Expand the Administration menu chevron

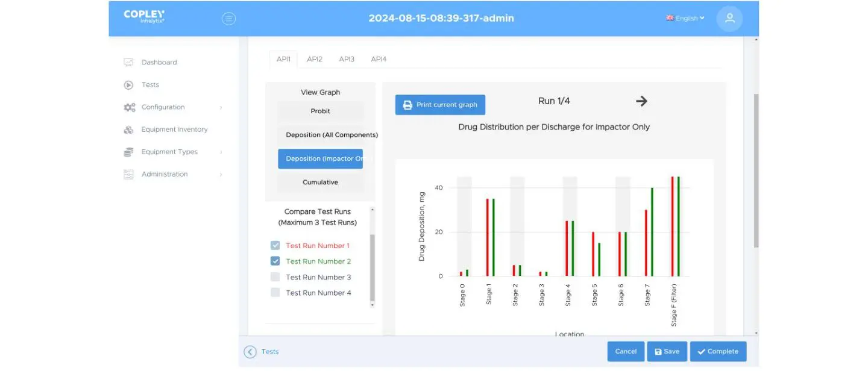tap(221, 173)
